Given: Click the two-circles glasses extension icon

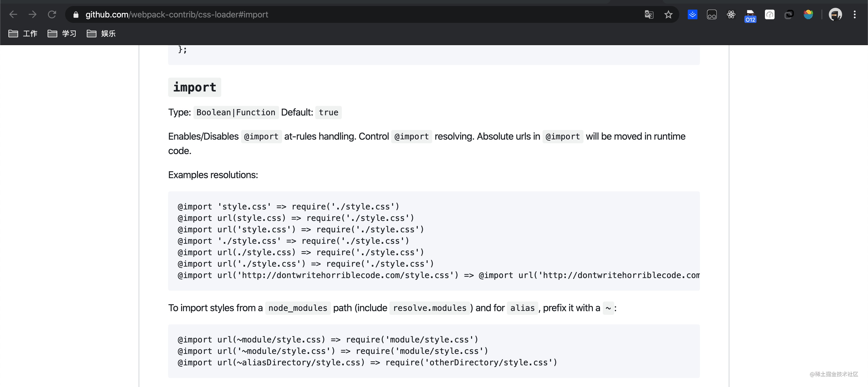Looking at the screenshot, I should 712,14.
